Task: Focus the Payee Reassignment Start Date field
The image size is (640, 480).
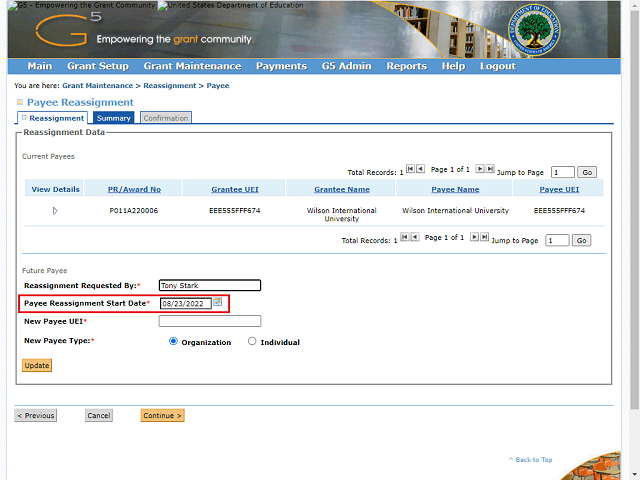Action: pyautogui.click(x=186, y=303)
